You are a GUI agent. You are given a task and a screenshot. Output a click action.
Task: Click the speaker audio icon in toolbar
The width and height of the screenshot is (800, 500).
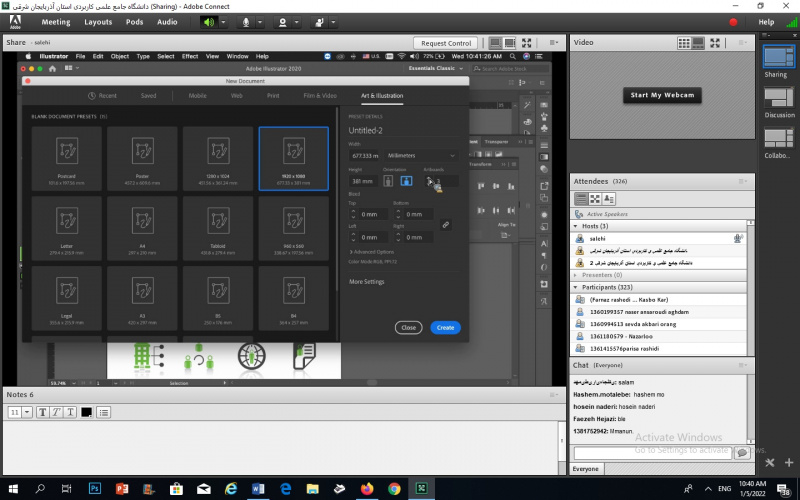click(x=209, y=21)
